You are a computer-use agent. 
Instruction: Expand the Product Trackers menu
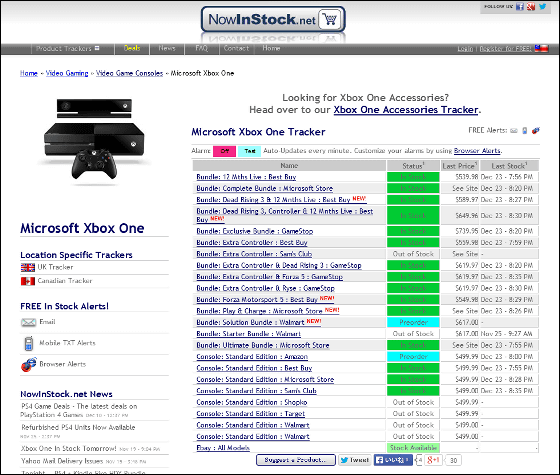coord(68,49)
